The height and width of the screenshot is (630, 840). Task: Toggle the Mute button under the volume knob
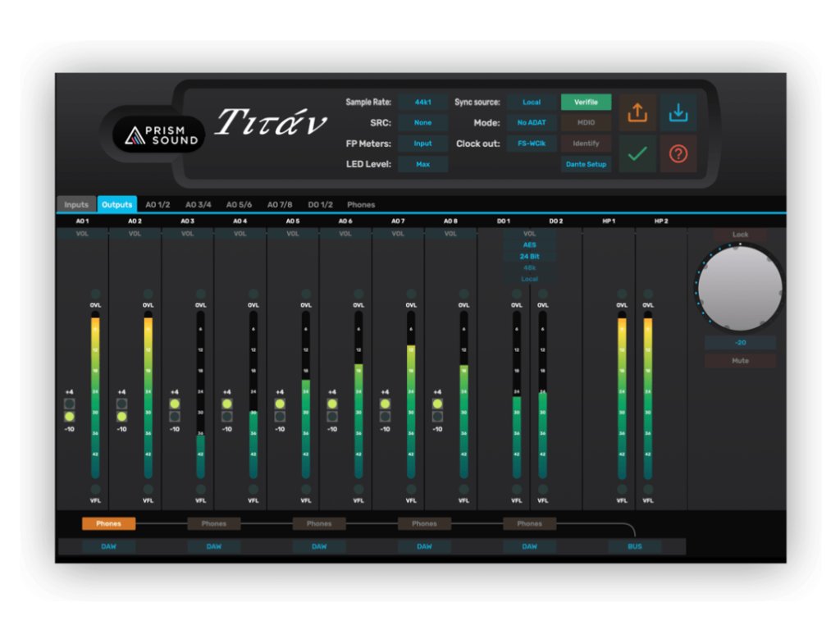tap(741, 361)
